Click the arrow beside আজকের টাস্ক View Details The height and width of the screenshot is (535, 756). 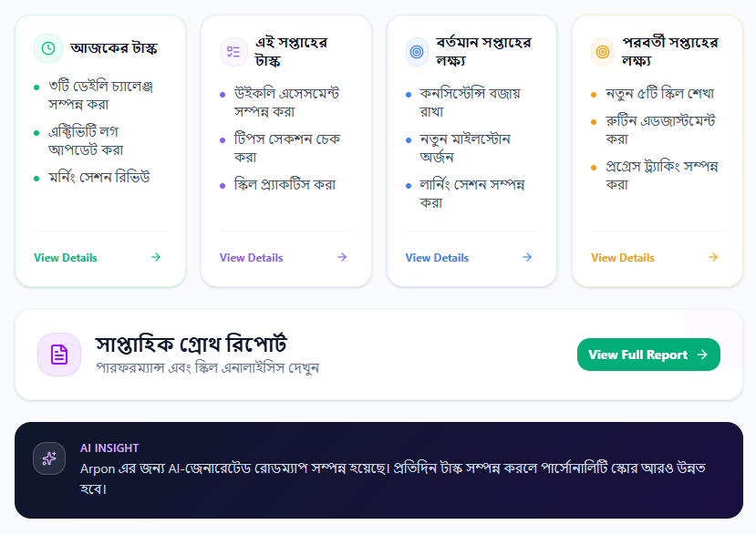pyautogui.click(x=157, y=258)
